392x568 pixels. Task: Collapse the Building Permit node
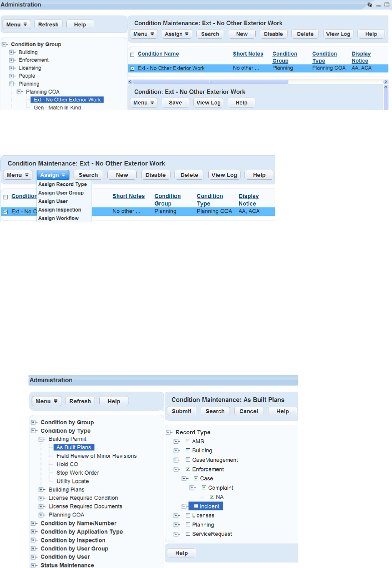click(x=41, y=439)
